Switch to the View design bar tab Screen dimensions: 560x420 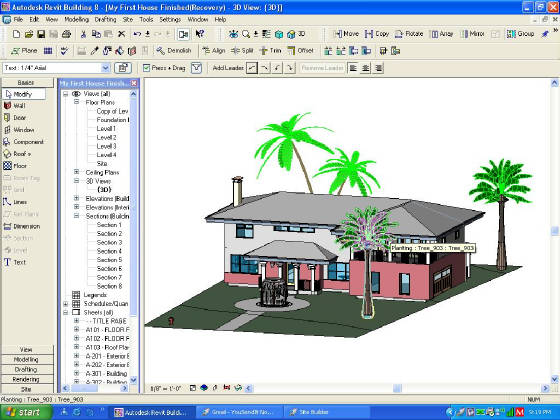26,350
